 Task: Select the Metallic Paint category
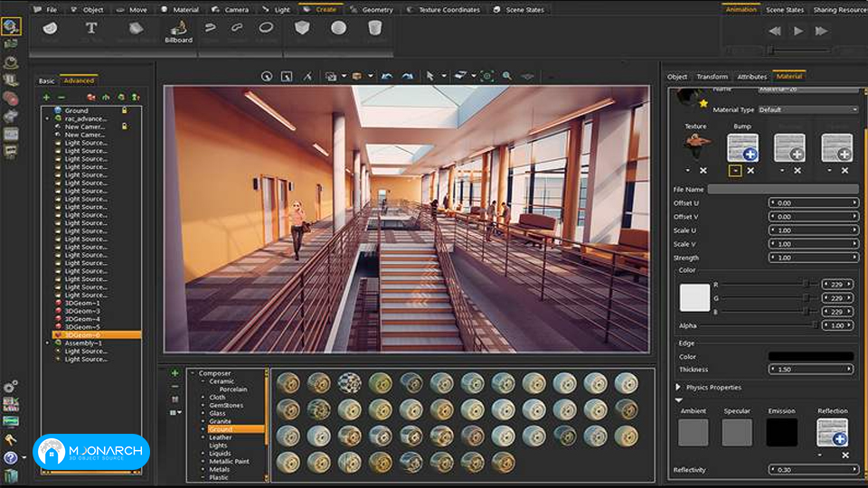point(229,461)
